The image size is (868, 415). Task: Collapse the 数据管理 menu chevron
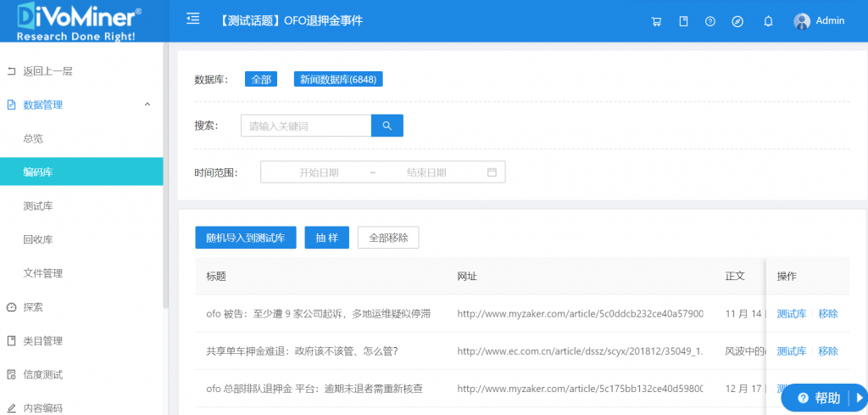147,104
